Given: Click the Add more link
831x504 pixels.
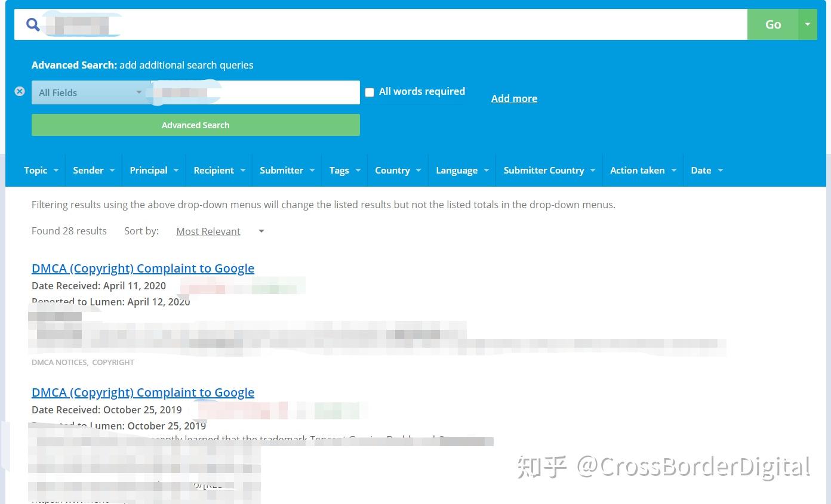Looking at the screenshot, I should pyautogui.click(x=514, y=98).
